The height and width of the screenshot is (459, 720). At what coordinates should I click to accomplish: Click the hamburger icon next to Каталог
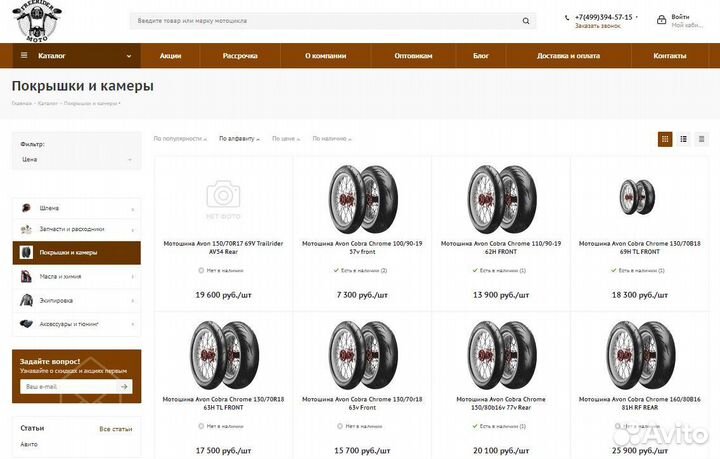(x=24, y=56)
